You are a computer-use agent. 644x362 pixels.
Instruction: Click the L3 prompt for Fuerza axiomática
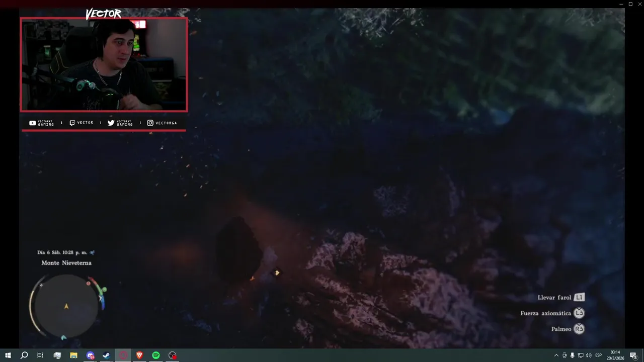click(x=579, y=313)
